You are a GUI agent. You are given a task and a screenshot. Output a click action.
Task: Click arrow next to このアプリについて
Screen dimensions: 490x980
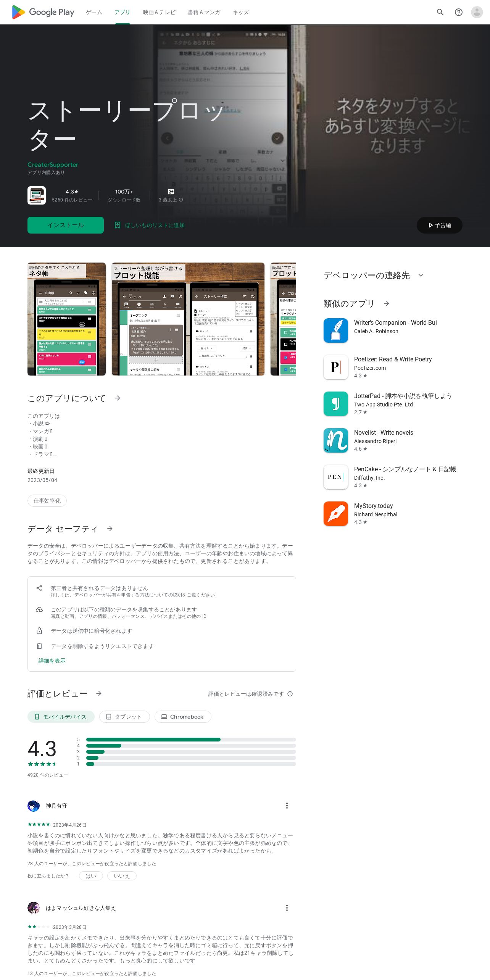(x=118, y=398)
